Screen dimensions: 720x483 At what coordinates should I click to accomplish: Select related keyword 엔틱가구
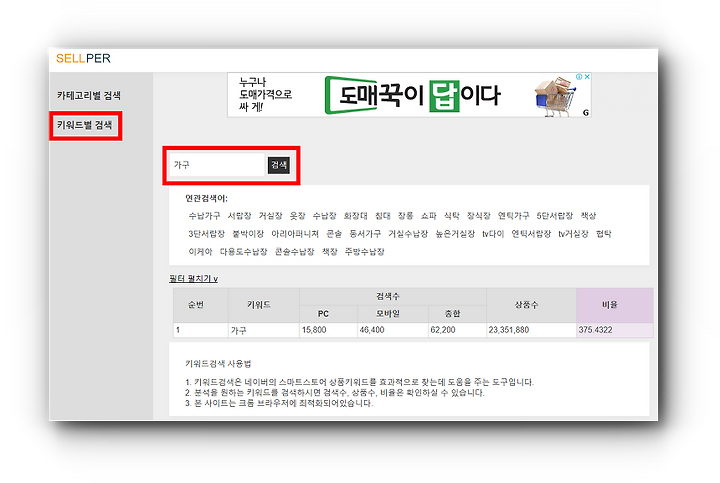click(x=513, y=216)
